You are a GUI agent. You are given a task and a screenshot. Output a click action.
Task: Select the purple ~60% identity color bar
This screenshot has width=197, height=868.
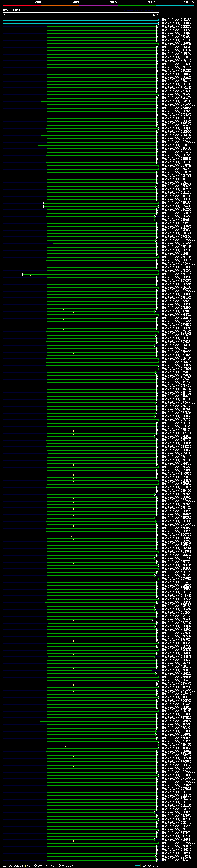tap(99, 6)
